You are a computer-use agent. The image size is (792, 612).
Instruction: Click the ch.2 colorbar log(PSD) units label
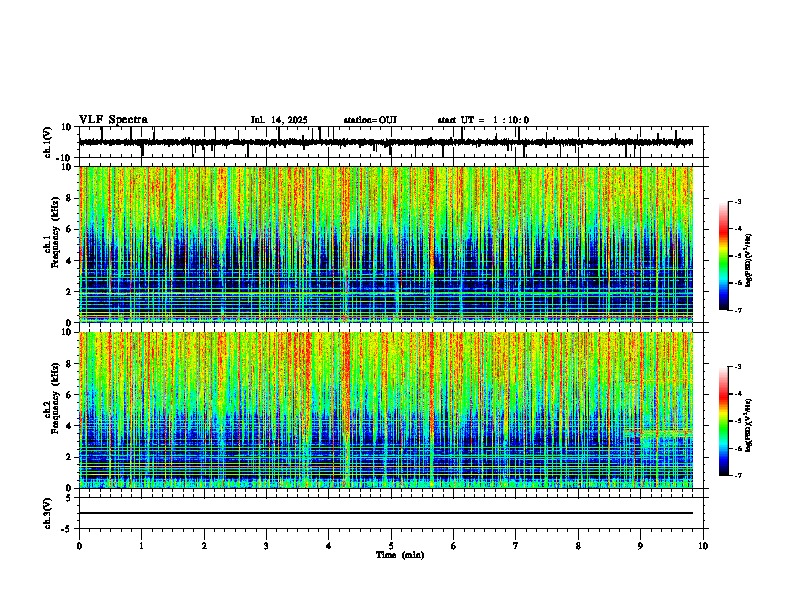coord(749,425)
